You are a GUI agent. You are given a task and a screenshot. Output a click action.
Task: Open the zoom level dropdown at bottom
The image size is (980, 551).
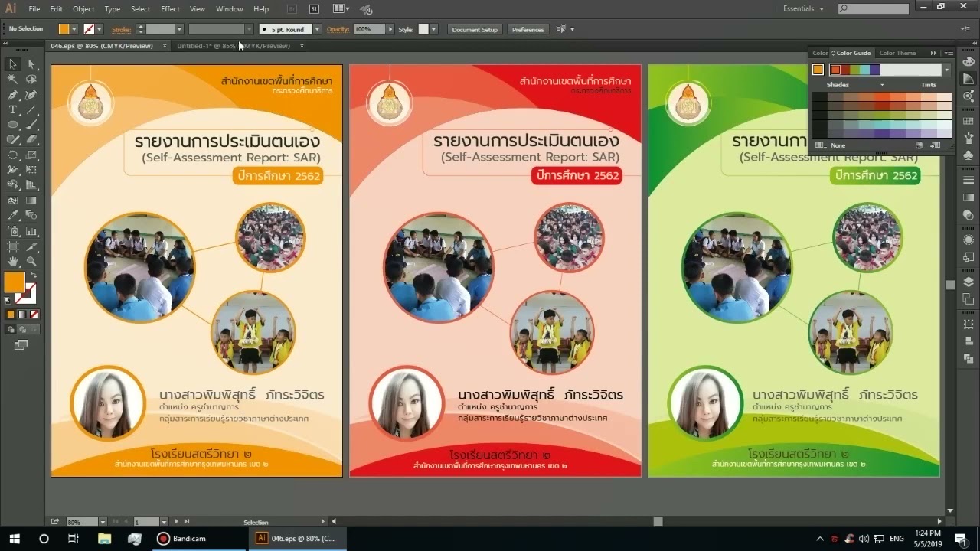pyautogui.click(x=103, y=522)
